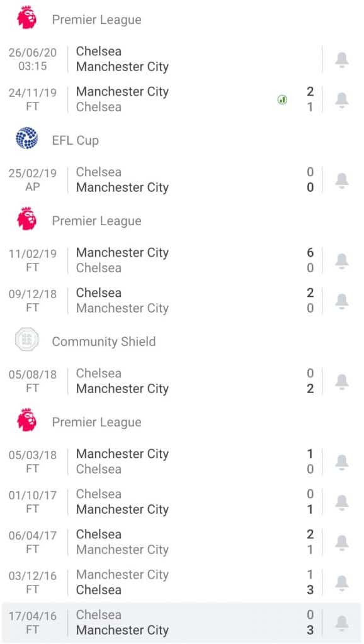
Task: Click the EFL Cup logo icon
Action: point(25,140)
